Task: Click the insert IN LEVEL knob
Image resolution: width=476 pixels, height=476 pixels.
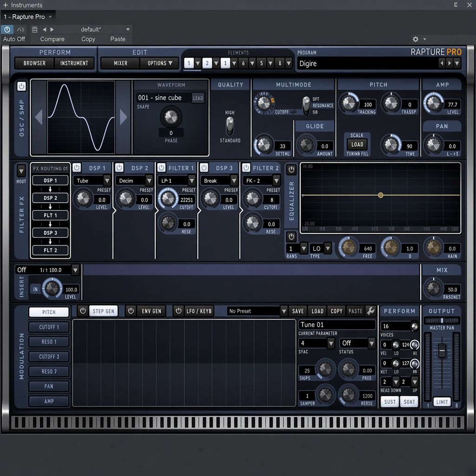Action: coord(52,288)
